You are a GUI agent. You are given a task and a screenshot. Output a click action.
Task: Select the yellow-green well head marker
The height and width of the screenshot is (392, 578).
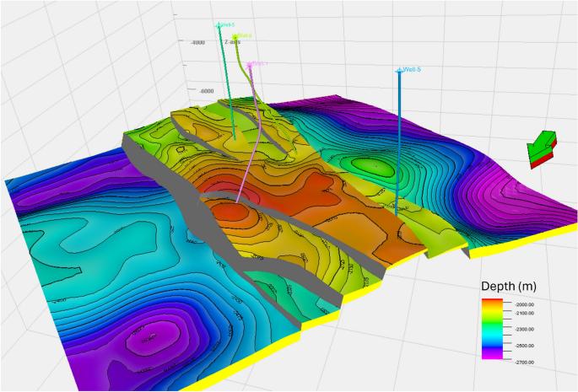coord(237,36)
